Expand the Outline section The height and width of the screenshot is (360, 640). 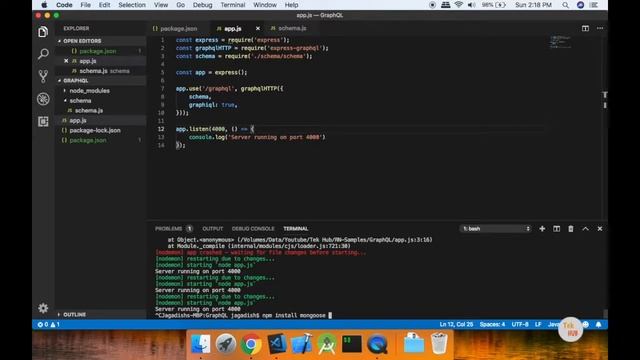tap(75, 315)
